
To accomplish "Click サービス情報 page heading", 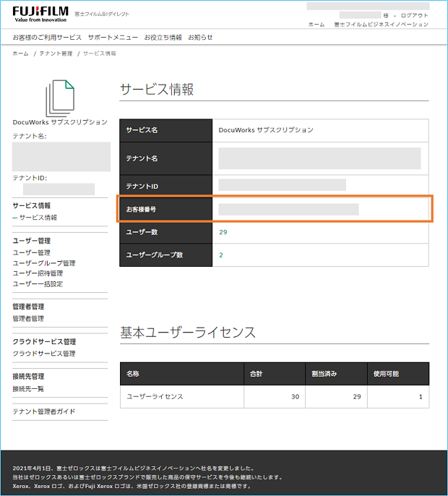I will pyautogui.click(x=157, y=89).
